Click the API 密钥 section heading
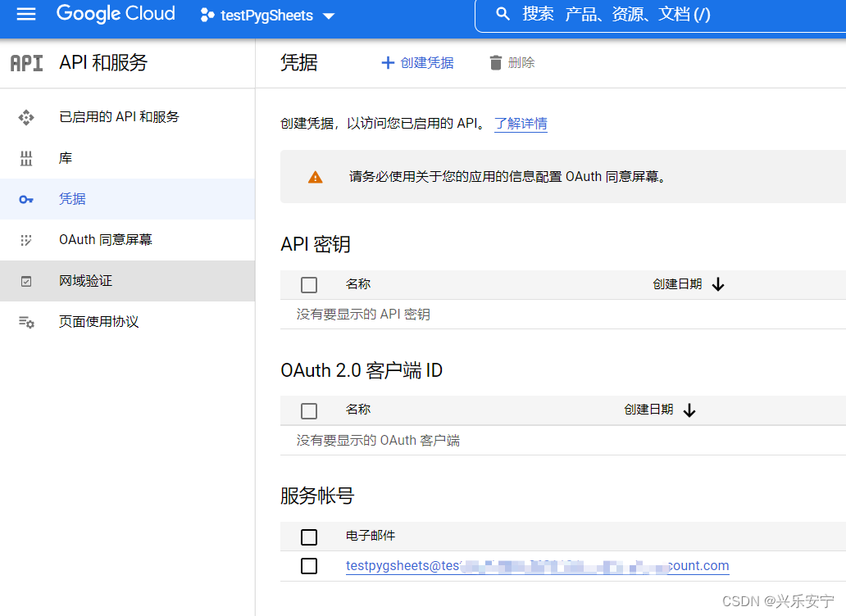This screenshot has width=846, height=616. click(x=316, y=244)
